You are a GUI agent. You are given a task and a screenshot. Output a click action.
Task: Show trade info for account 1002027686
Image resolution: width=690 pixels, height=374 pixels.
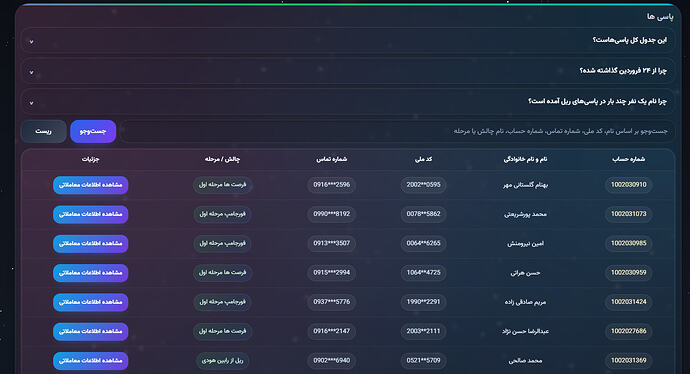[x=91, y=331]
